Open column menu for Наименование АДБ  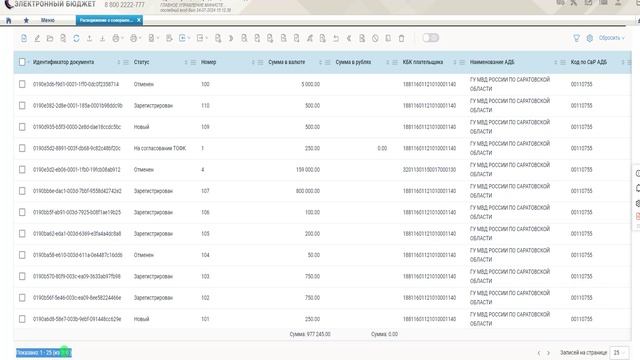(563, 62)
